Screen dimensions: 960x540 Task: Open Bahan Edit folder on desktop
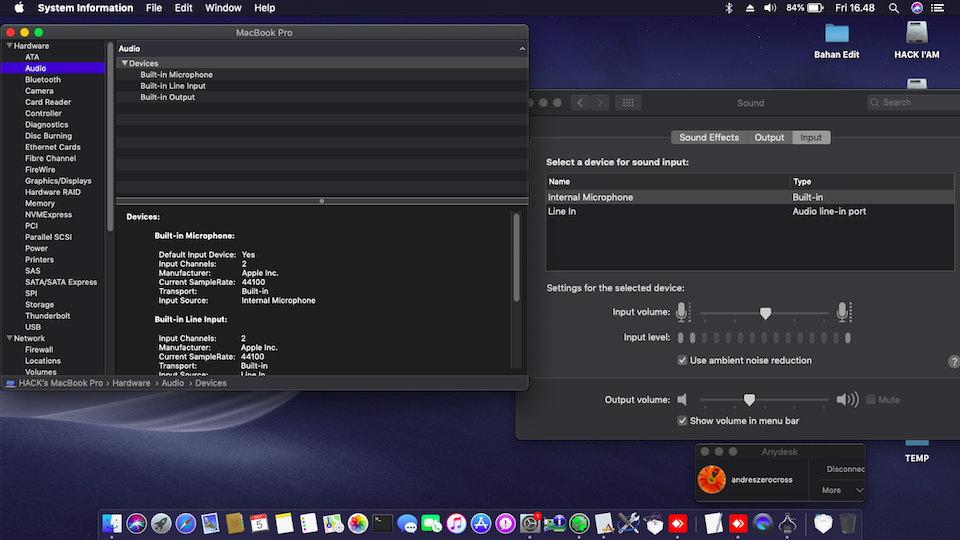836,40
